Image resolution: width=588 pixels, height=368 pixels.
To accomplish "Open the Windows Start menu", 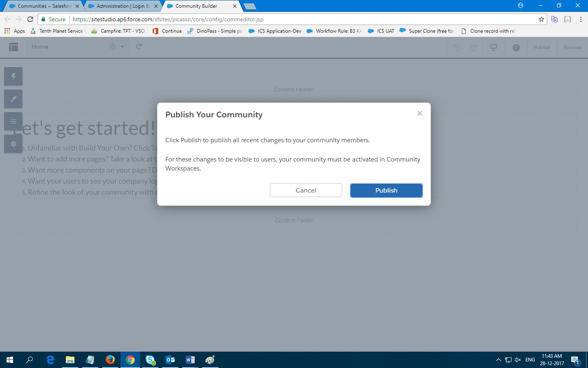I will click(10, 360).
